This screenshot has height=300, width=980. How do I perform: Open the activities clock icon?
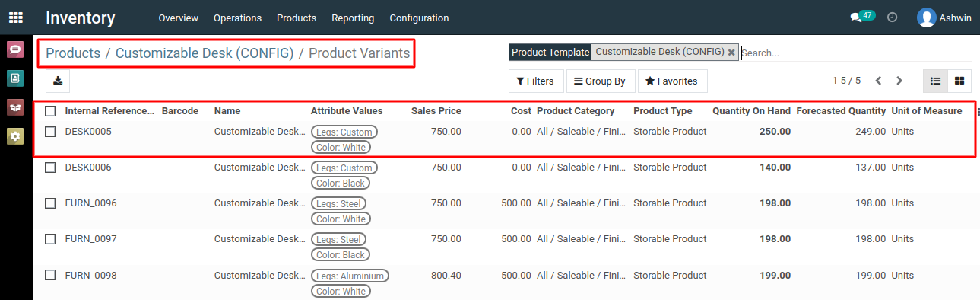893,18
